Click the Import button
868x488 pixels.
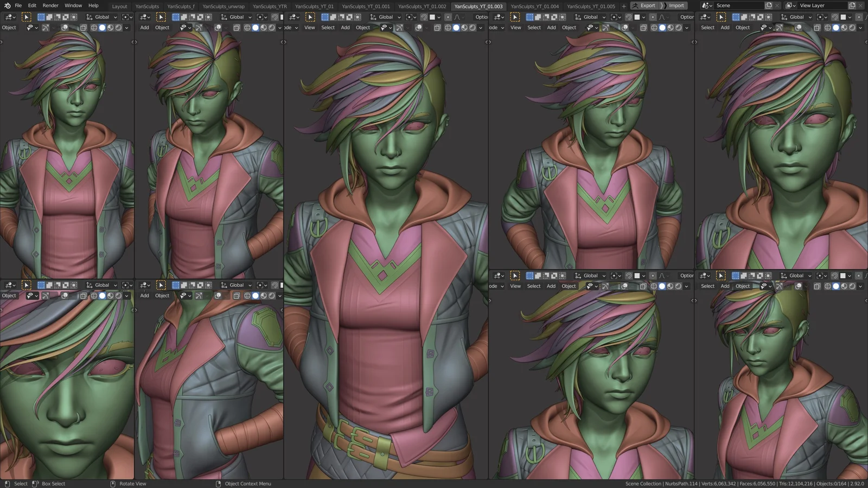click(x=676, y=5)
